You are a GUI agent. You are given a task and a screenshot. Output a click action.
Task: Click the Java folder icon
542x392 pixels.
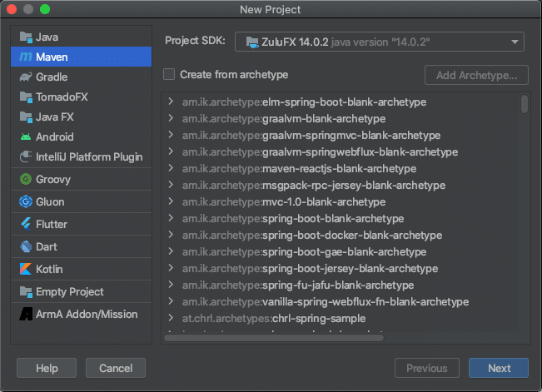(26, 37)
